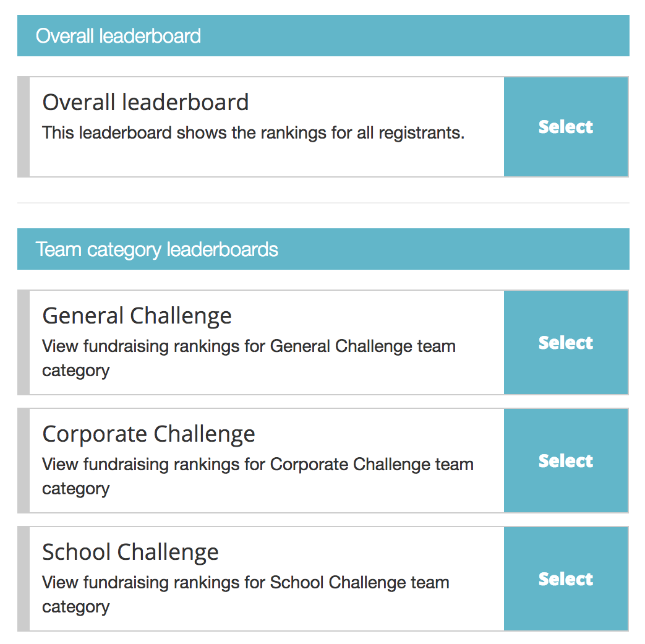
Task: Click the 'rankings for all registrants' description
Action: pyautogui.click(x=253, y=132)
